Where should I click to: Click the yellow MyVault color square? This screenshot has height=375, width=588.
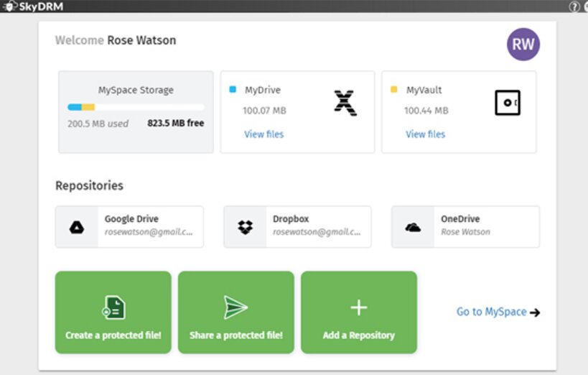[x=393, y=89]
